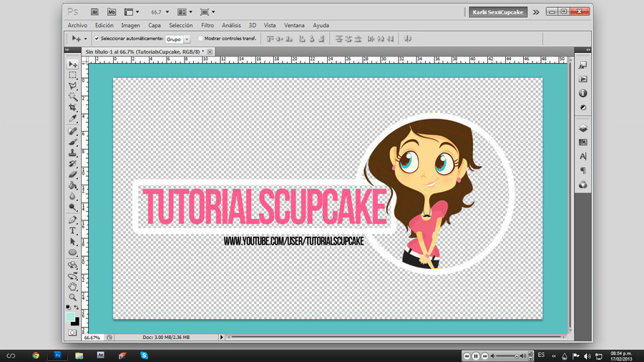The width and height of the screenshot is (644, 362).
Task: Toggle Quick Mask mode button
Action: 72,333
